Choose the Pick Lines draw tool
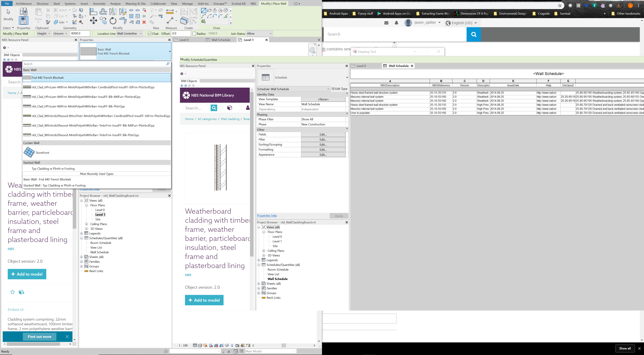The width and height of the screenshot is (644, 355). (226, 16)
